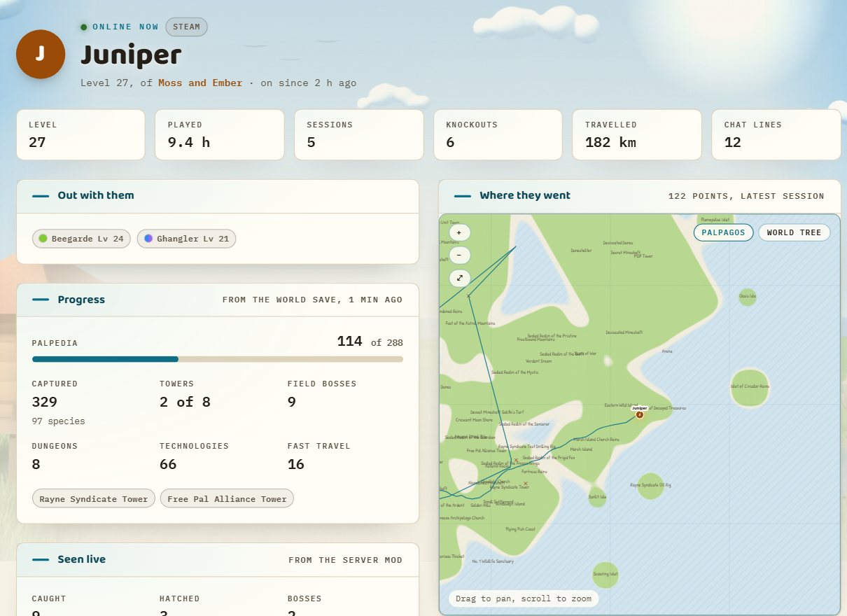The image size is (847, 616).
Task: Click the Steam platform badge
Action: (186, 27)
